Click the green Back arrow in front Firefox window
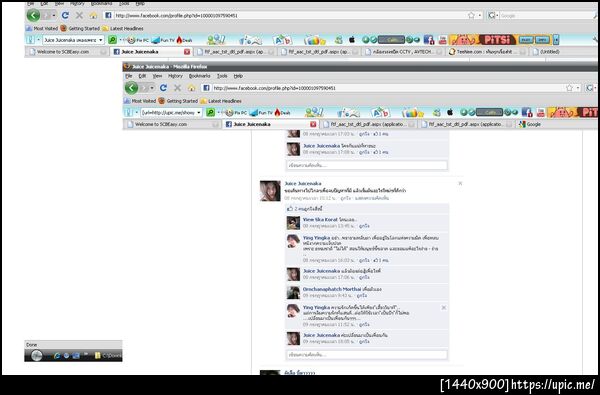This screenshot has width=600, height=395. [x=131, y=88]
